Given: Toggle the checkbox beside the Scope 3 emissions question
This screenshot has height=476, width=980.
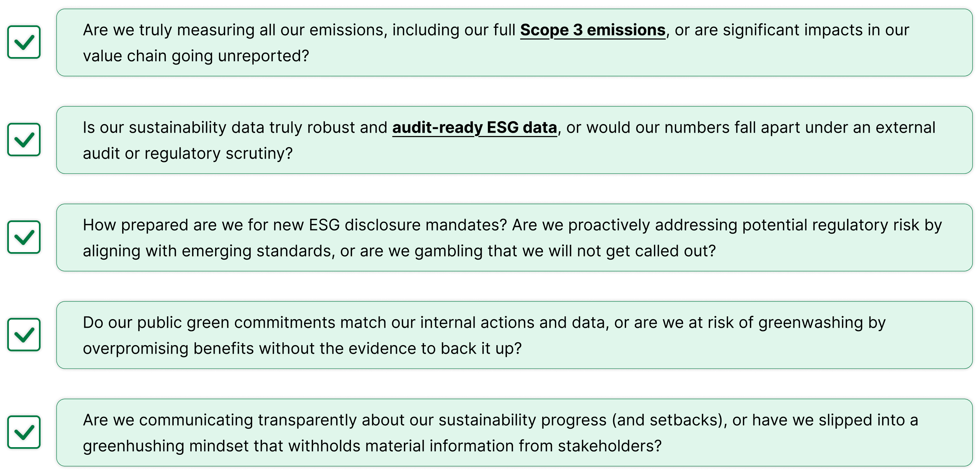Looking at the screenshot, I should 23,42.
